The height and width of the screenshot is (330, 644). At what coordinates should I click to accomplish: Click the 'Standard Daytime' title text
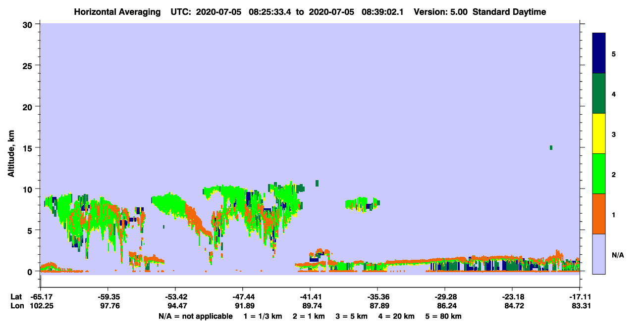tap(509, 12)
